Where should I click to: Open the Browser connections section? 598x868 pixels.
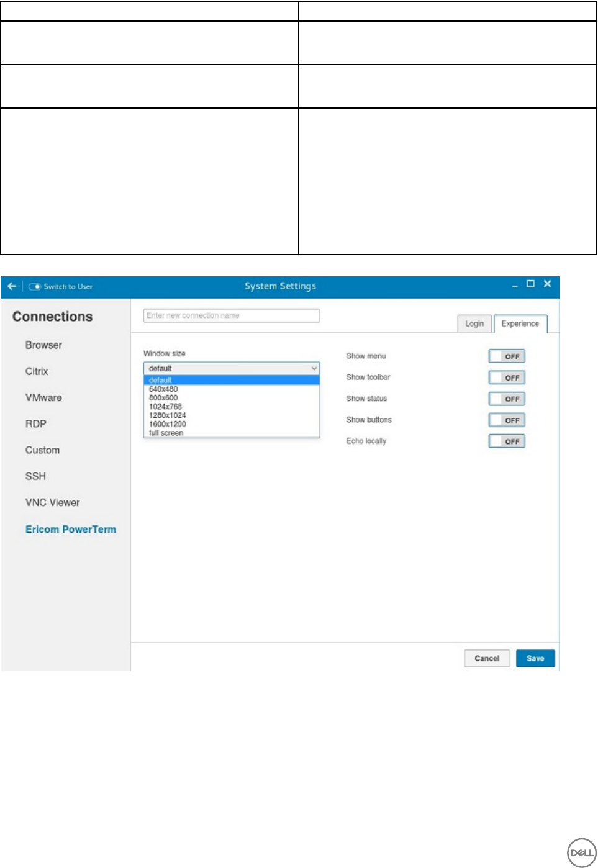click(43, 345)
